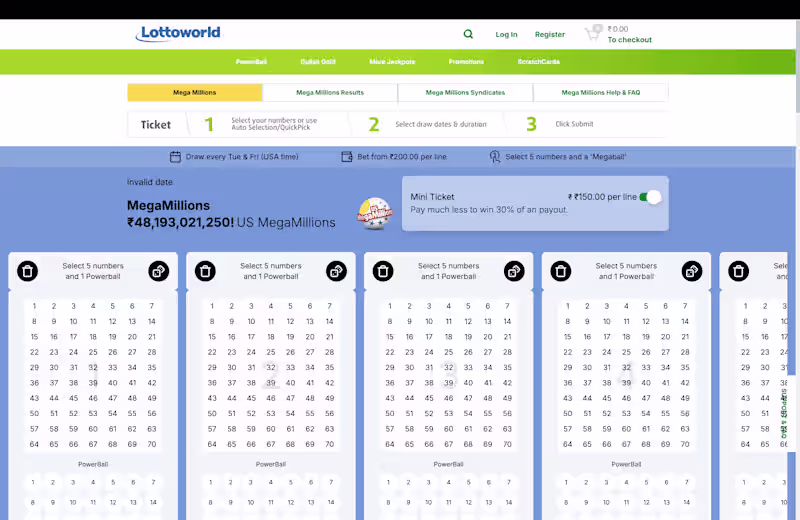Clear the fourth ticket with trash icon
This screenshot has height=520, width=800.
click(561, 271)
